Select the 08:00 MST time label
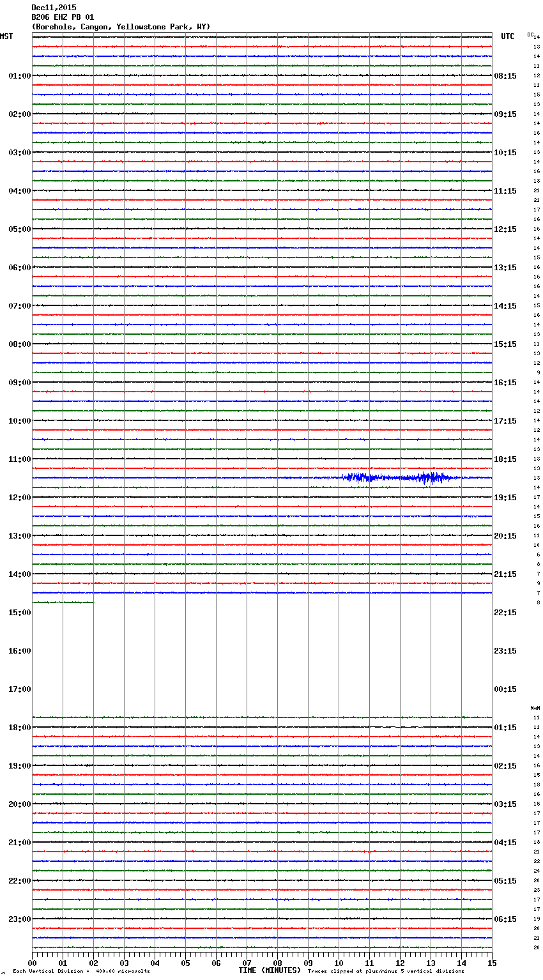This screenshot has width=543, height=980. click(x=19, y=344)
